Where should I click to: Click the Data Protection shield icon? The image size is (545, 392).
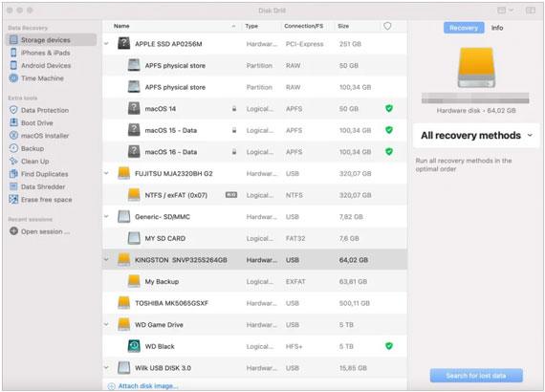13,110
